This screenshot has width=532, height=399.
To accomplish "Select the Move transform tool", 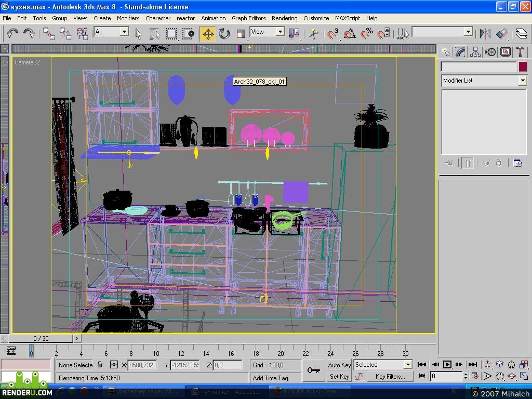I will click(208, 34).
